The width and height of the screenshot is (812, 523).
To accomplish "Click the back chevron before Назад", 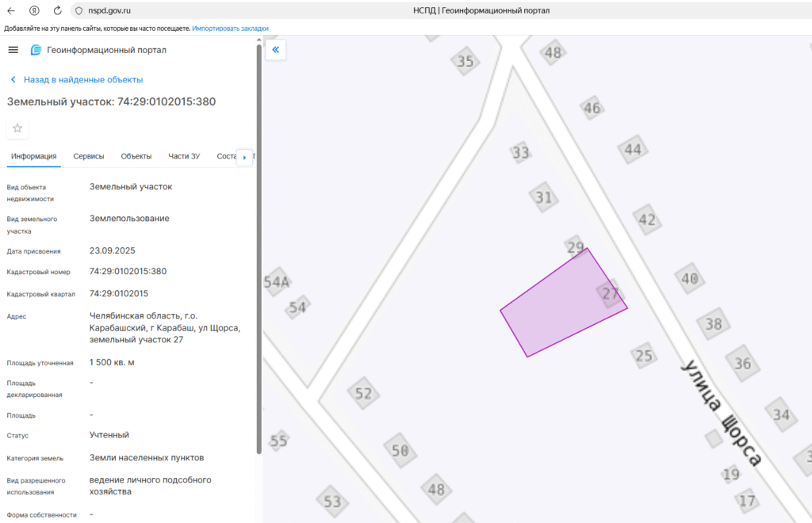I will click(x=13, y=80).
